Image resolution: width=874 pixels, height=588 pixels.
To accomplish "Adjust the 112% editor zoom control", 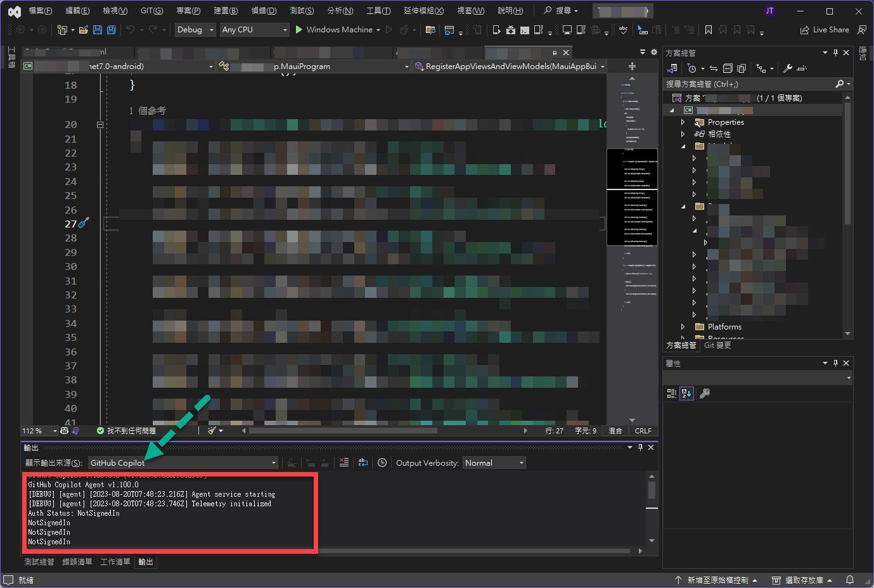I will tap(40, 430).
